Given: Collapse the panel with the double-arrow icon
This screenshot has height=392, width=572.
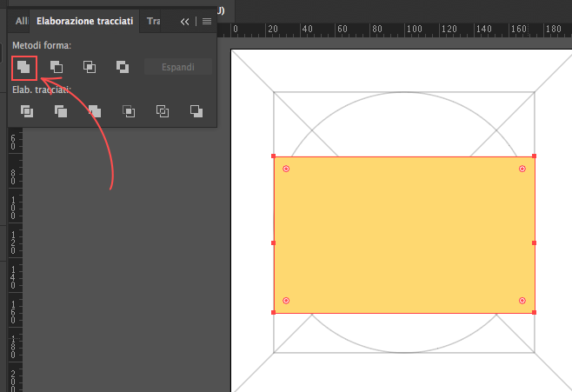Looking at the screenshot, I should [184, 22].
